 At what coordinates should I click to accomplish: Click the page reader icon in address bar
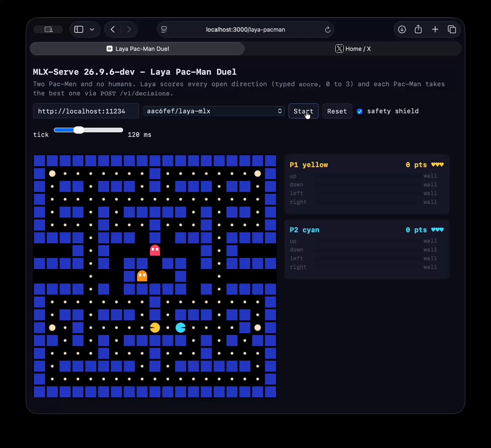tap(164, 29)
